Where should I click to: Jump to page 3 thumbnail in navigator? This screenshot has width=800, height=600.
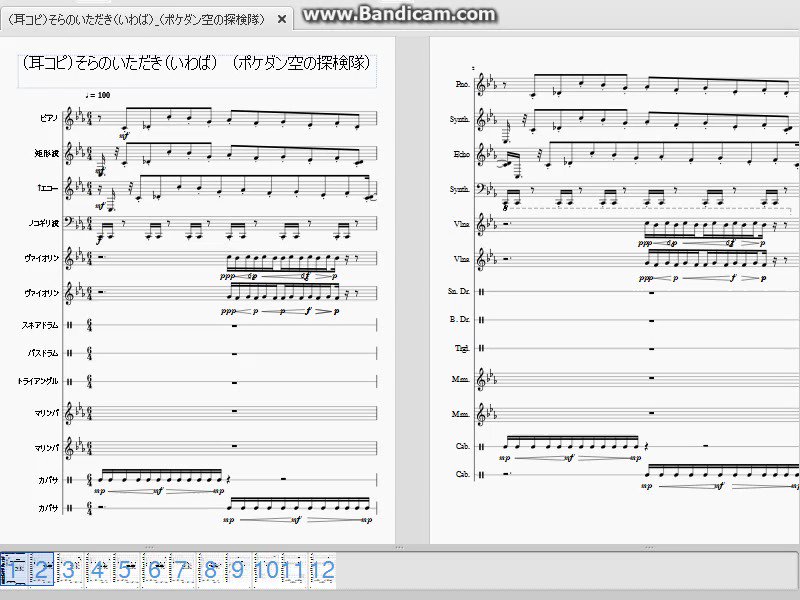[x=69, y=569]
